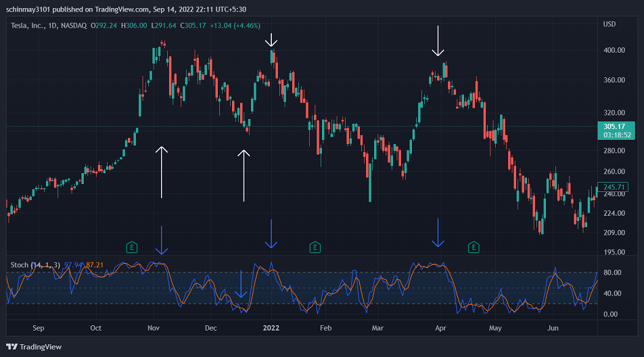Click the Feb label on time axis

point(325,328)
